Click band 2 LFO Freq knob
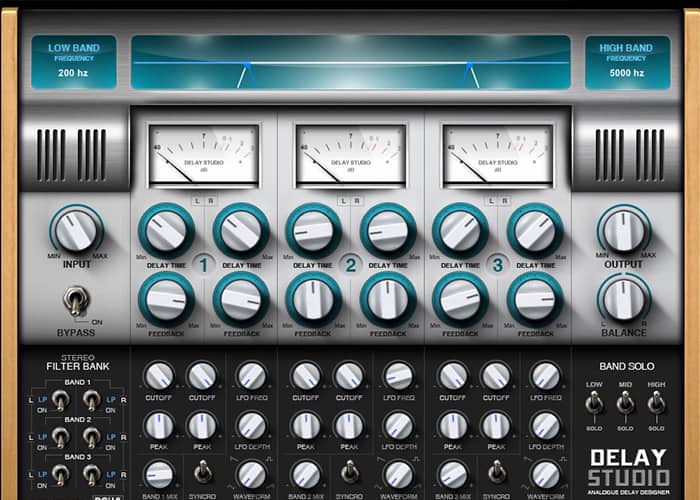This screenshot has height=500, width=700. [399, 376]
